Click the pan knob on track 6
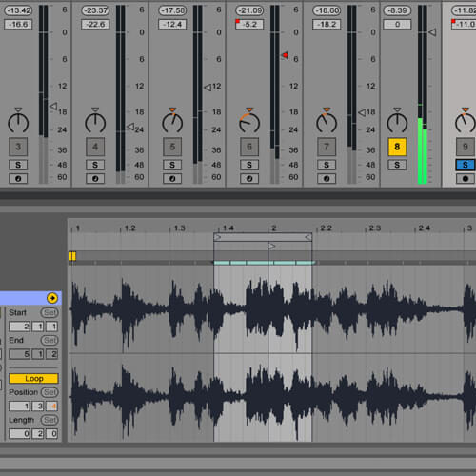476x476 pixels. 249,122
